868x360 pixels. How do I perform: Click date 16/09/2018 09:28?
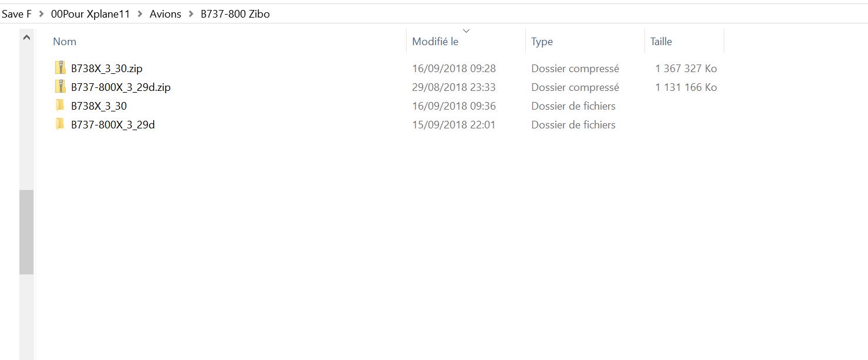pyautogui.click(x=454, y=69)
